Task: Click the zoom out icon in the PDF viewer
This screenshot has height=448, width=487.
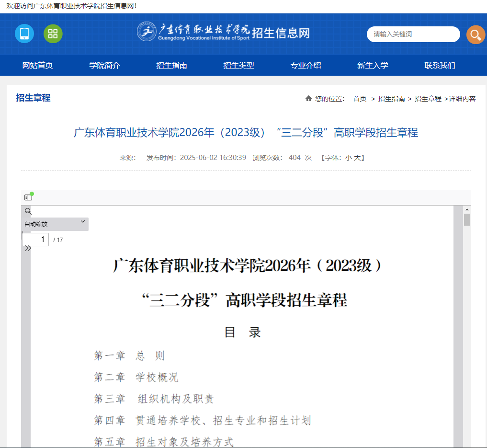Action: point(27,211)
